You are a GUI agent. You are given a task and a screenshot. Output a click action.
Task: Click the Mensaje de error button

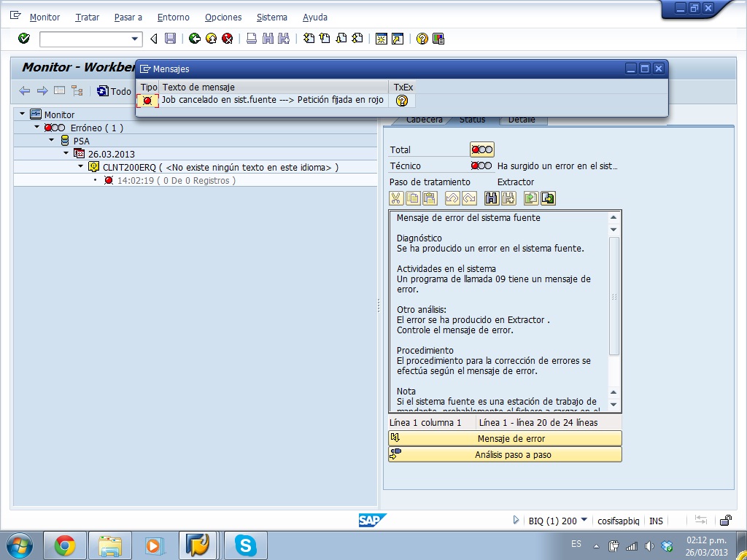coord(505,438)
